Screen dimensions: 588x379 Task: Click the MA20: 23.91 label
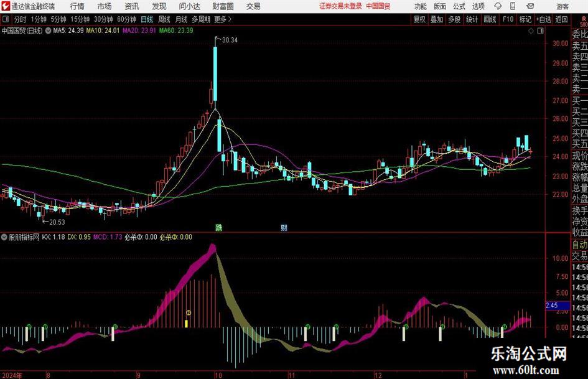139,30
